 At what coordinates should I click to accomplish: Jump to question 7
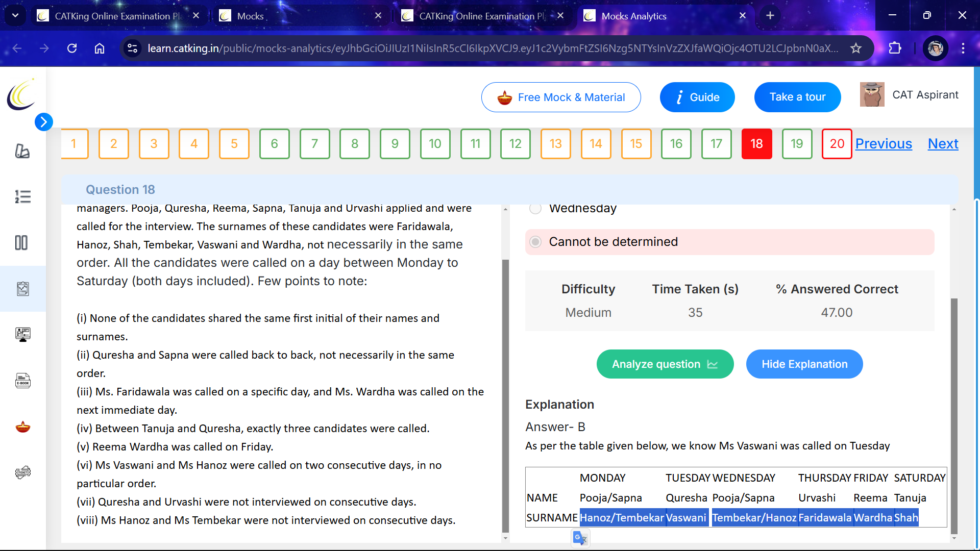point(315,144)
